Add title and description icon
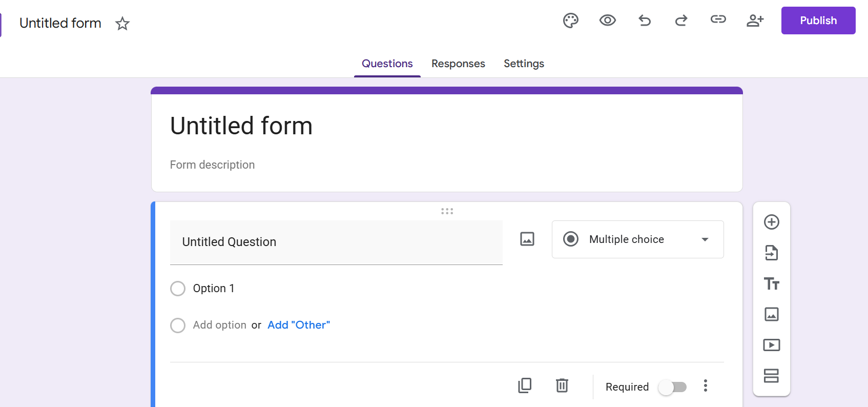This screenshot has width=868, height=407. (771, 283)
